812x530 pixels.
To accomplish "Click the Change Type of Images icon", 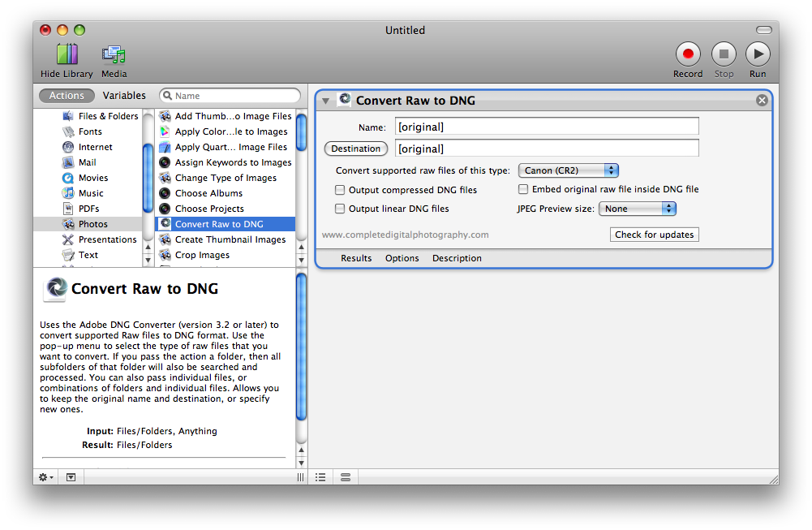I will (165, 179).
